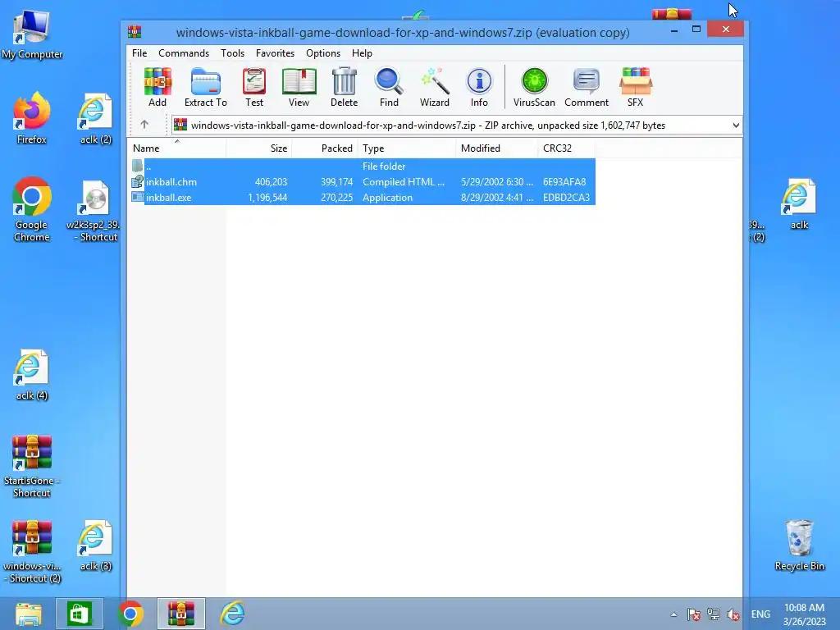This screenshot has width=840, height=630.
Task: Go up one folder level arrow
Action: 144,125
